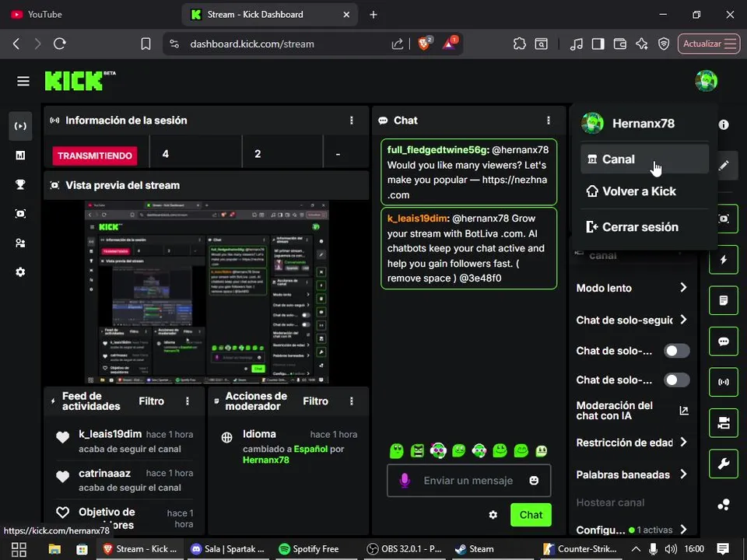Click the KICK logo

75,82
